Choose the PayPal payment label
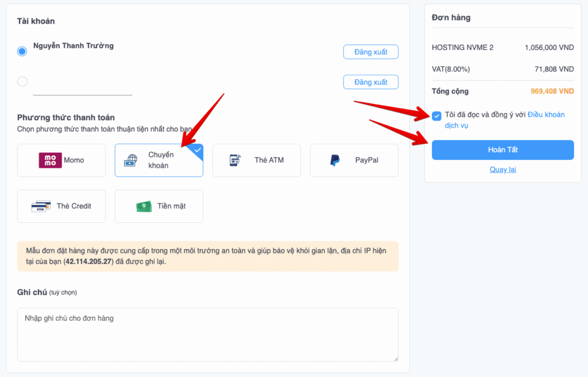The width and height of the screenshot is (588, 377). (366, 160)
